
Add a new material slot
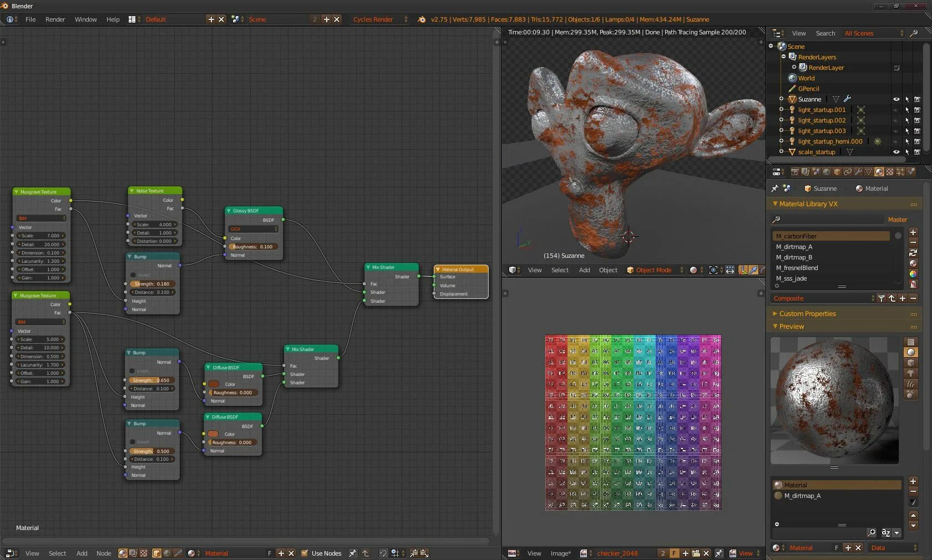913,481
